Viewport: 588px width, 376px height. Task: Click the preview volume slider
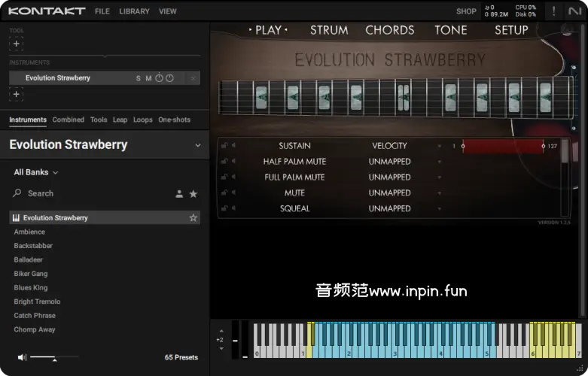pos(53,357)
